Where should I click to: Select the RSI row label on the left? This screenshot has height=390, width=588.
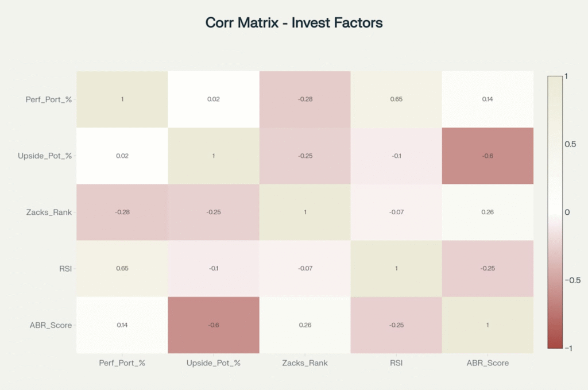(65, 268)
